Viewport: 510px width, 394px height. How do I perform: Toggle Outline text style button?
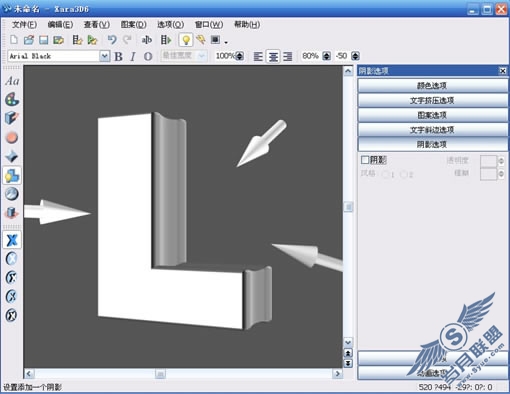click(148, 56)
